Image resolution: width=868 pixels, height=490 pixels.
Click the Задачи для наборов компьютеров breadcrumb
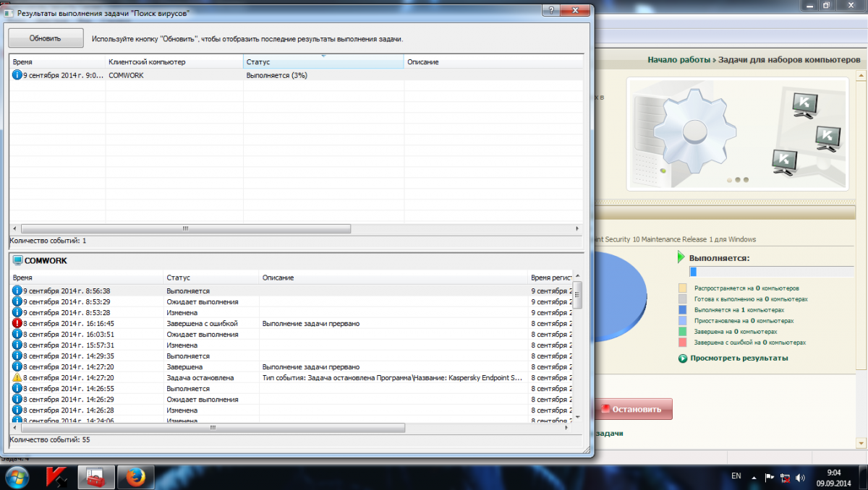click(x=789, y=60)
